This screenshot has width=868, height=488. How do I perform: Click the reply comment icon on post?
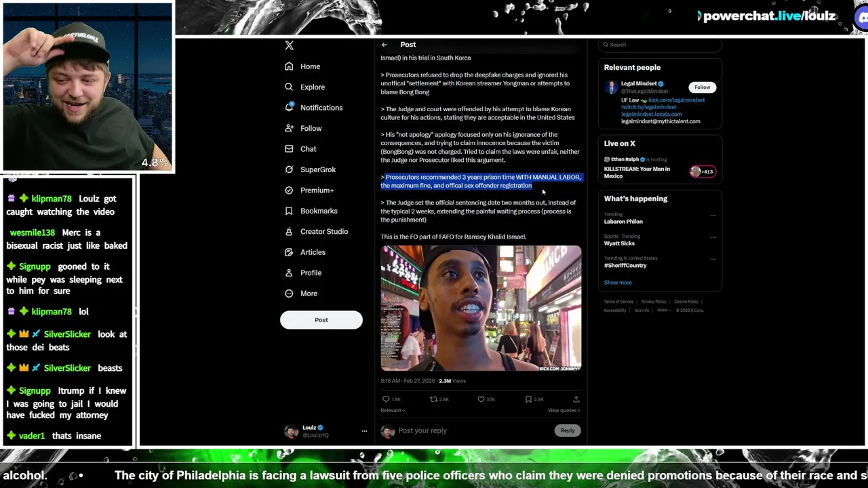tap(386, 399)
